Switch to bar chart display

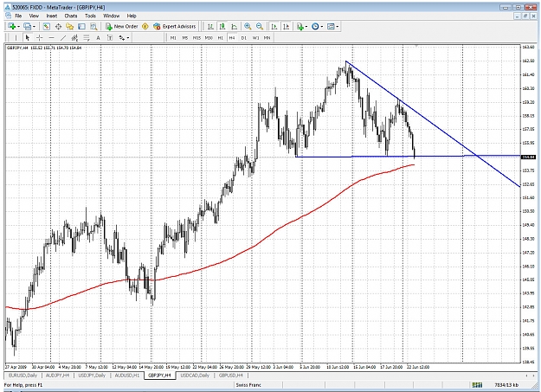pyautogui.click(x=210, y=26)
